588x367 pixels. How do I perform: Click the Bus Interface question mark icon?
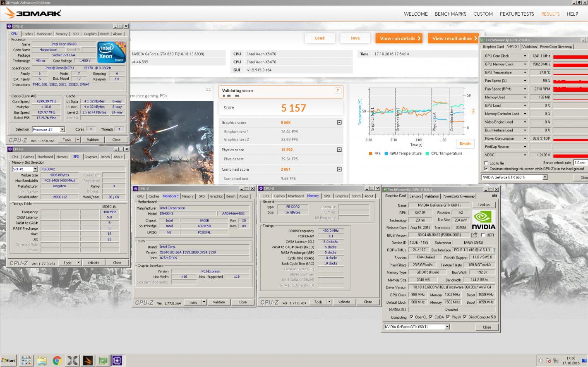coord(494,250)
